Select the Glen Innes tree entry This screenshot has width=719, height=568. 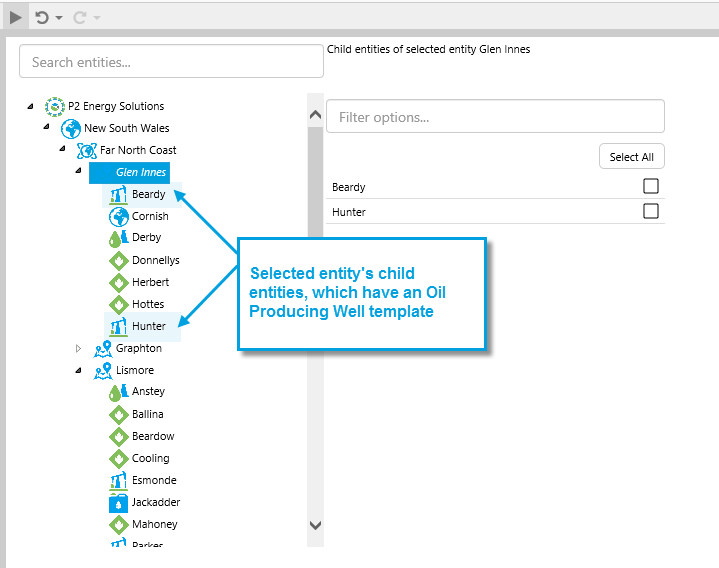coord(129,172)
